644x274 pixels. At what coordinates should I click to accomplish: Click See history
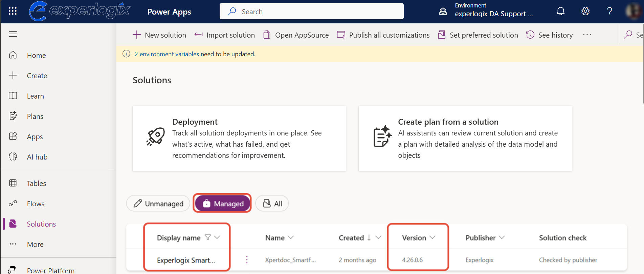click(x=550, y=35)
